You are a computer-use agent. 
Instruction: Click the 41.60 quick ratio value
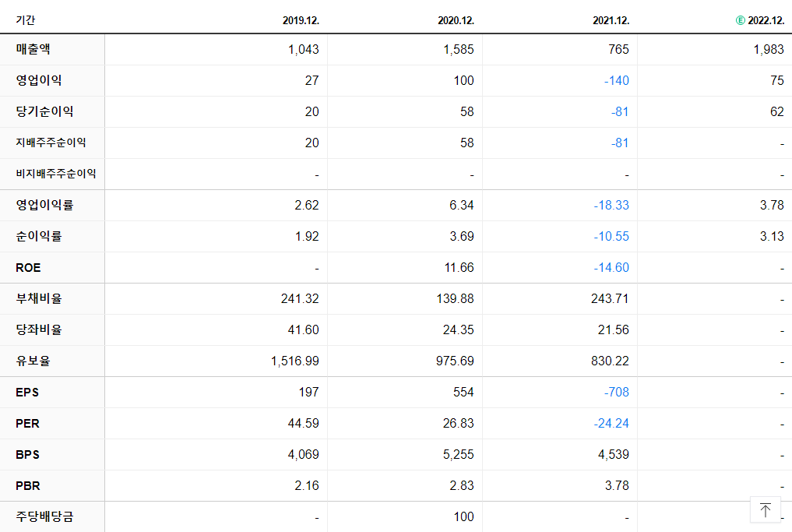303,330
